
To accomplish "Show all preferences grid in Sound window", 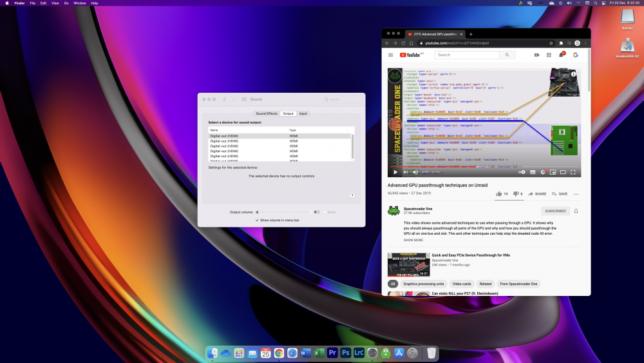I will point(244,99).
